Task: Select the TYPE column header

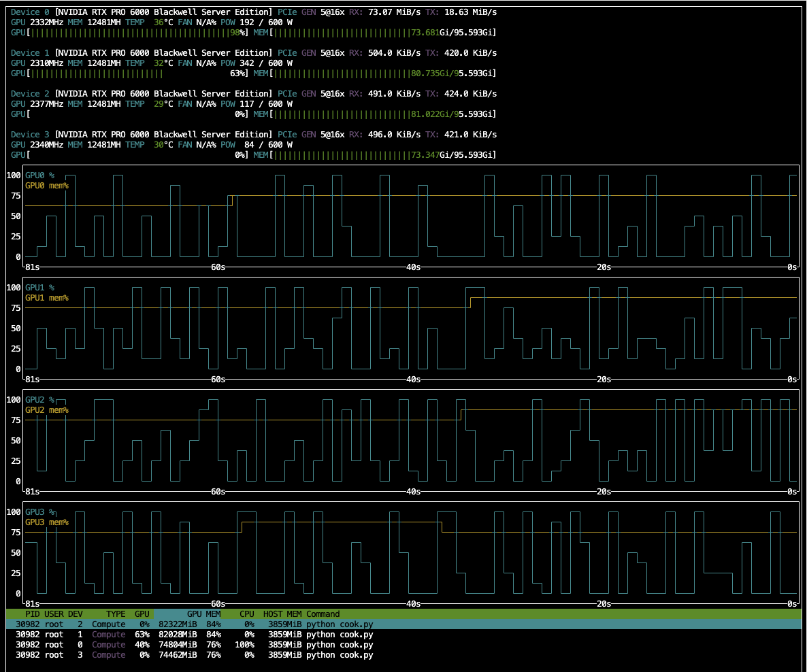Action: point(116,614)
